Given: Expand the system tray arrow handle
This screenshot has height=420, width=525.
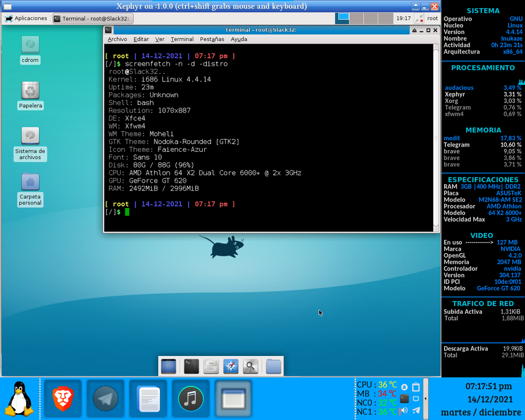Looking at the screenshot, I should pyautogui.click(x=426, y=398).
